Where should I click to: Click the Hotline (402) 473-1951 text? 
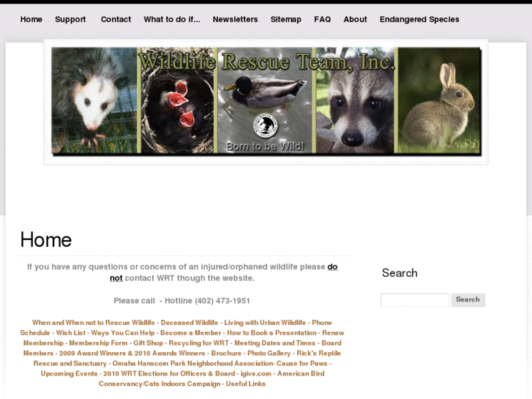tap(207, 301)
